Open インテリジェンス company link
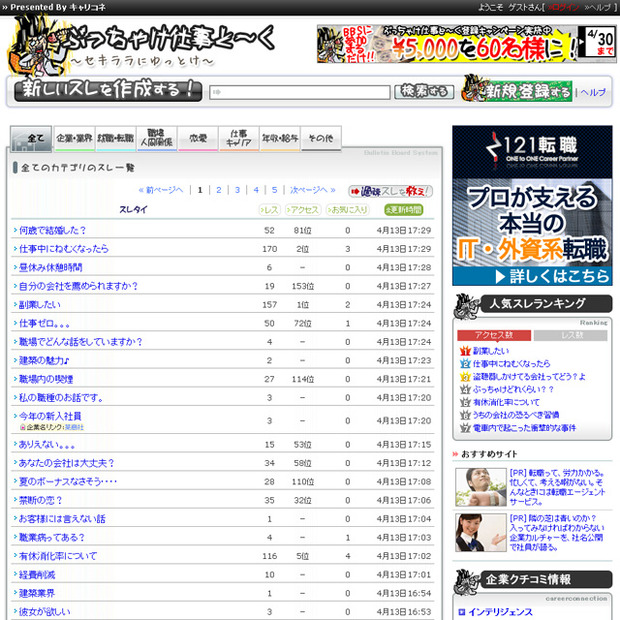Image resolution: width=620 pixels, height=620 pixels. [500, 612]
